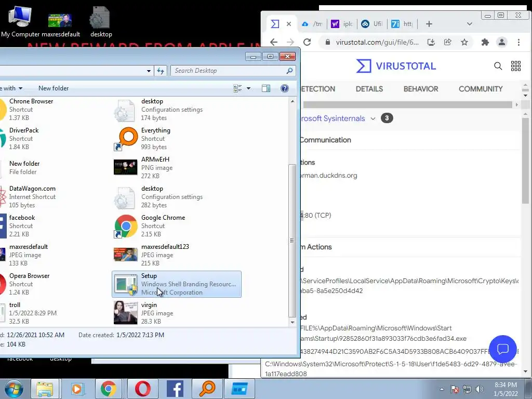This screenshot has width=532, height=399.
Task: Open the COMMUNITY tab on VirusTotal
Action: [481, 89]
